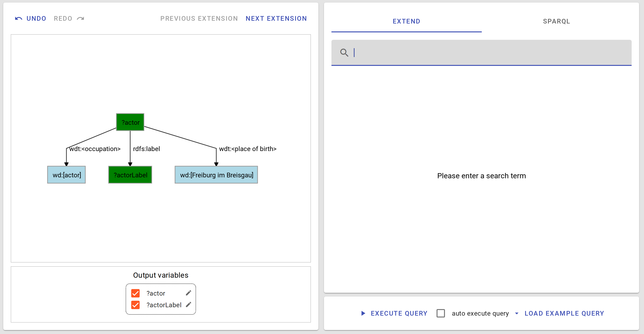The image size is (644, 334).
Task: Click LOAD EXAMPLE QUERY button
Action: click(564, 313)
